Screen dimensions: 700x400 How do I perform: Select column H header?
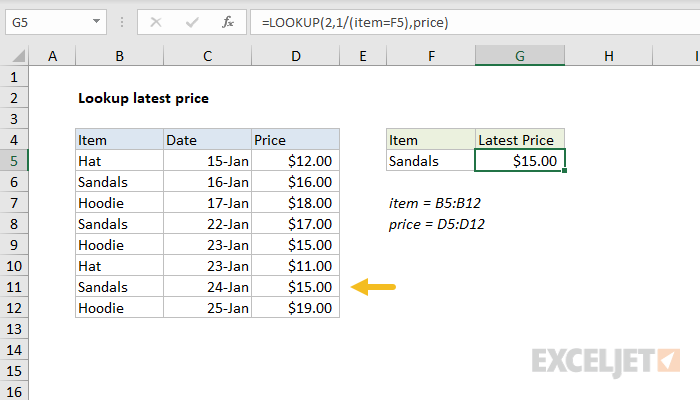coord(608,56)
